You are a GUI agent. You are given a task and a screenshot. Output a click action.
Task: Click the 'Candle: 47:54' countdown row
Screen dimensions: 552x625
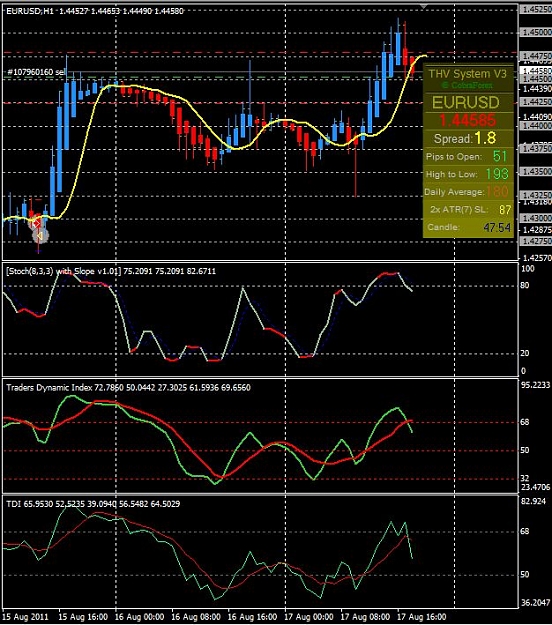tap(469, 228)
